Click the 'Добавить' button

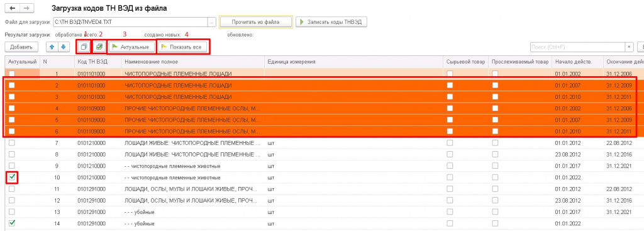[x=21, y=47]
